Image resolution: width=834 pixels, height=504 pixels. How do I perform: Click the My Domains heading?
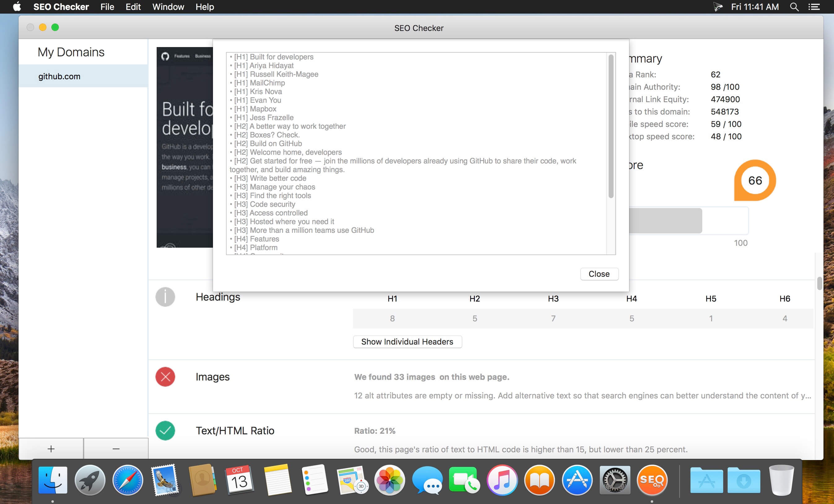point(71,52)
